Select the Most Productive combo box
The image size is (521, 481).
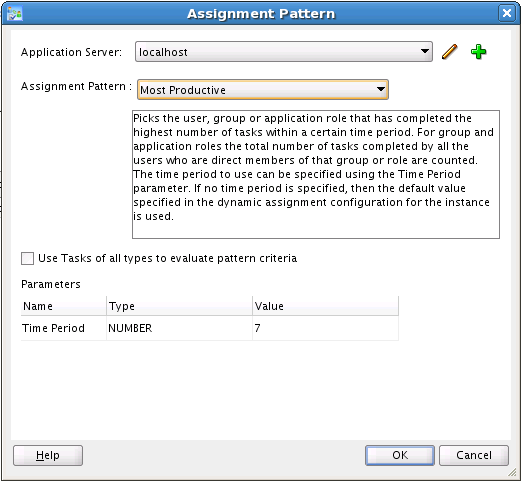coord(263,89)
